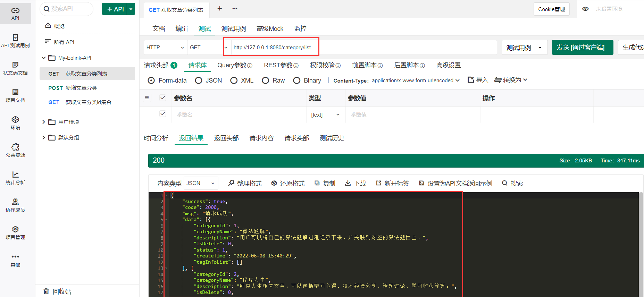Image resolution: width=644 pixels, height=297 pixels.
Task: Download the response with 下载
Action: click(x=356, y=183)
